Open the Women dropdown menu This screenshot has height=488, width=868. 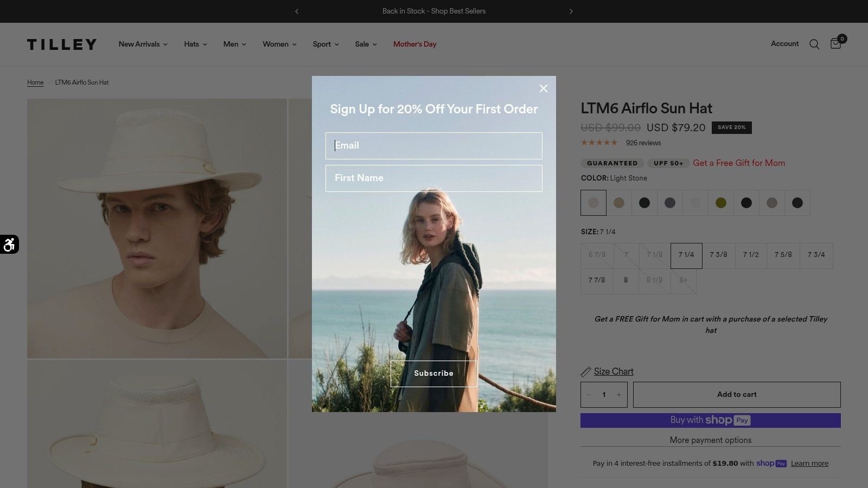(279, 44)
